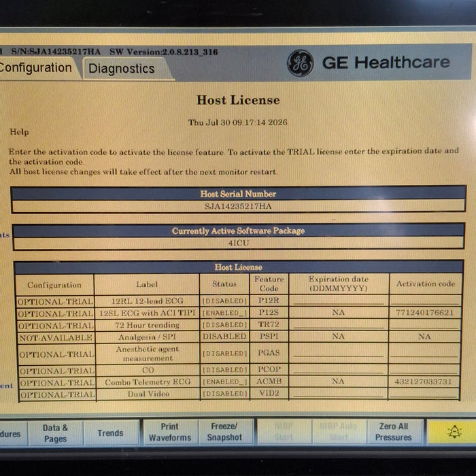This screenshot has height=476, width=476.
Task: Click the host serial number SJA14235217HA value
Action: pos(238,206)
